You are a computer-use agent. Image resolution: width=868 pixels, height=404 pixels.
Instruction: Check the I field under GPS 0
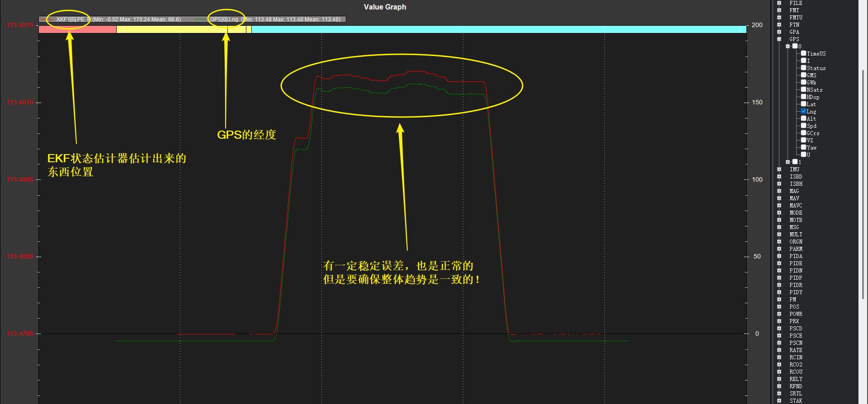pos(803,61)
